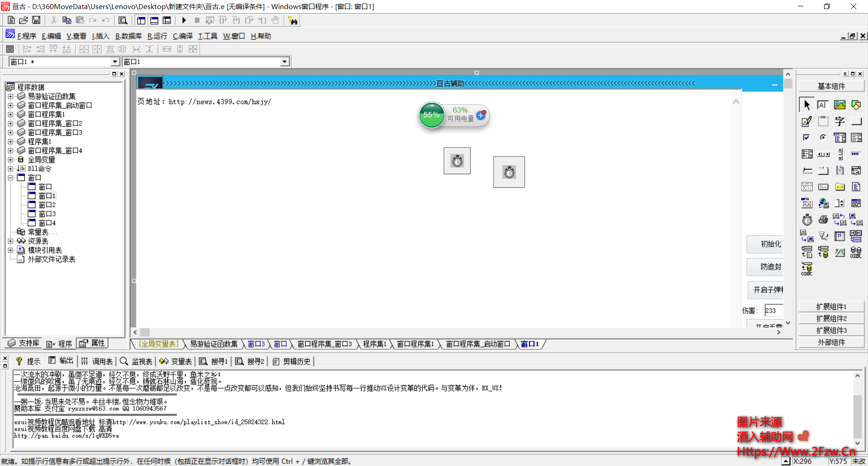Expand the 全局变量 tree node
Screen dimensions: 868x466
[x=10, y=160]
